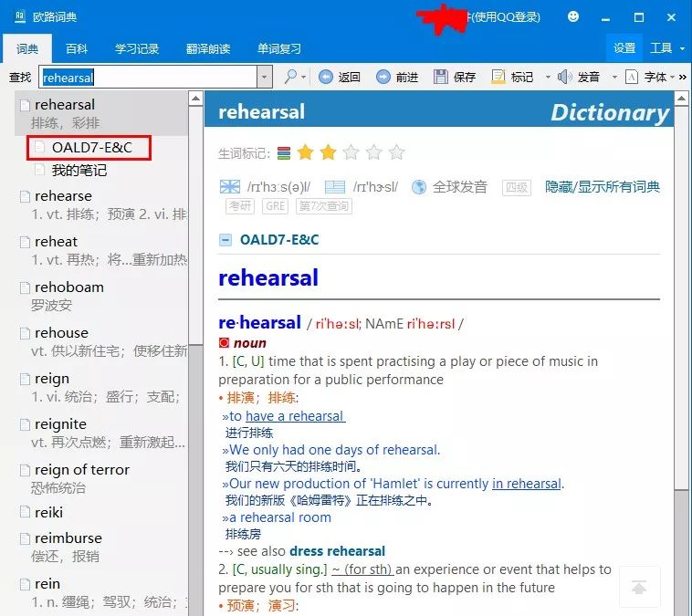The width and height of the screenshot is (692, 616).
Task: Click the 'in rehearsal' link
Action: coord(526,484)
